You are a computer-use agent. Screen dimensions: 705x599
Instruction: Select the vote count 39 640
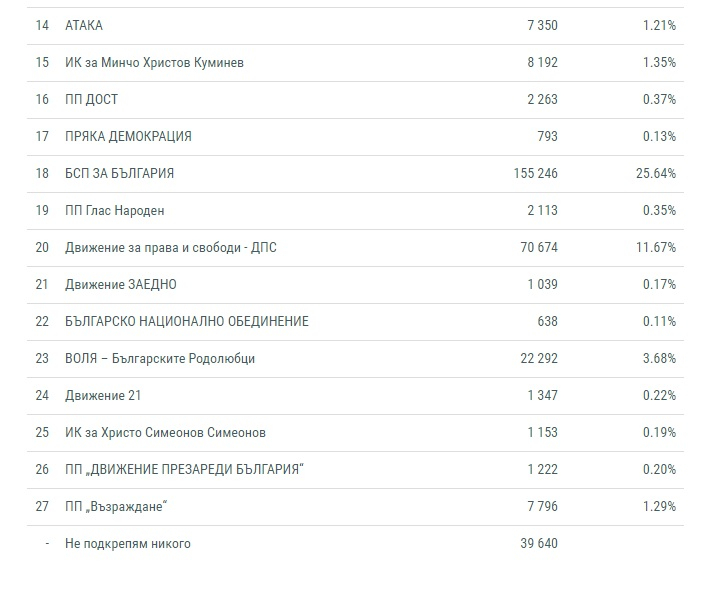pyautogui.click(x=539, y=543)
